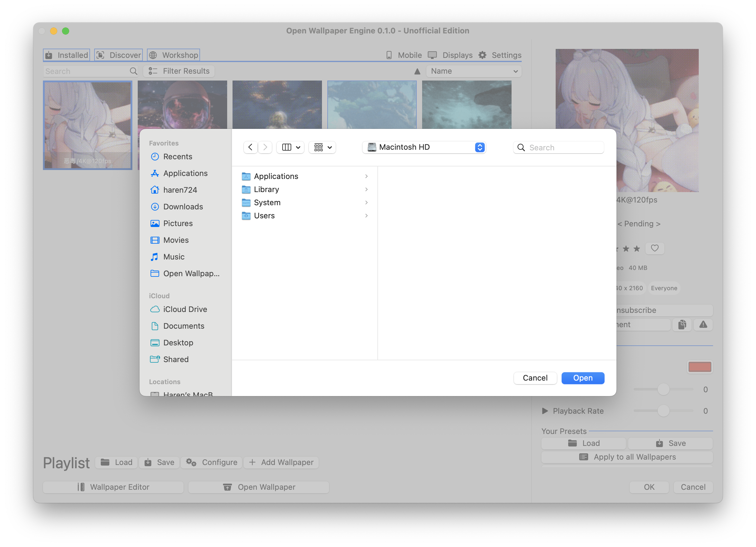Click the heart favorite icon
Image resolution: width=756 pixels, height=547 pixels.
654,248
